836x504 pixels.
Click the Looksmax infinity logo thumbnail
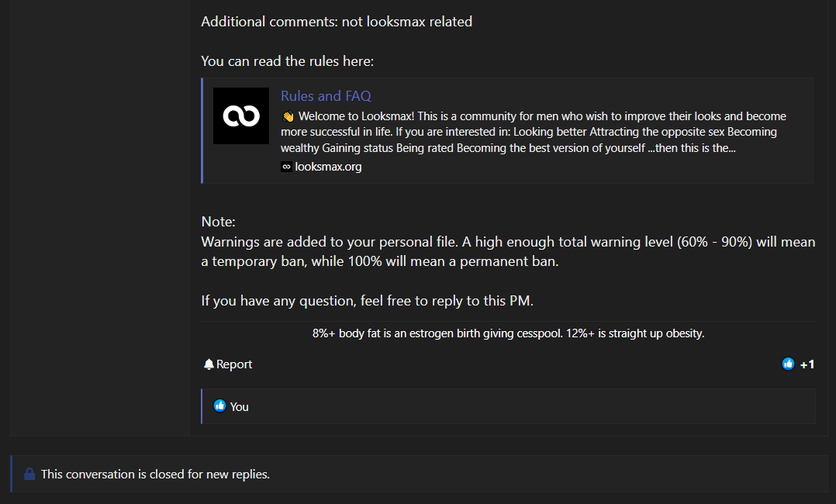pos(241,116)
